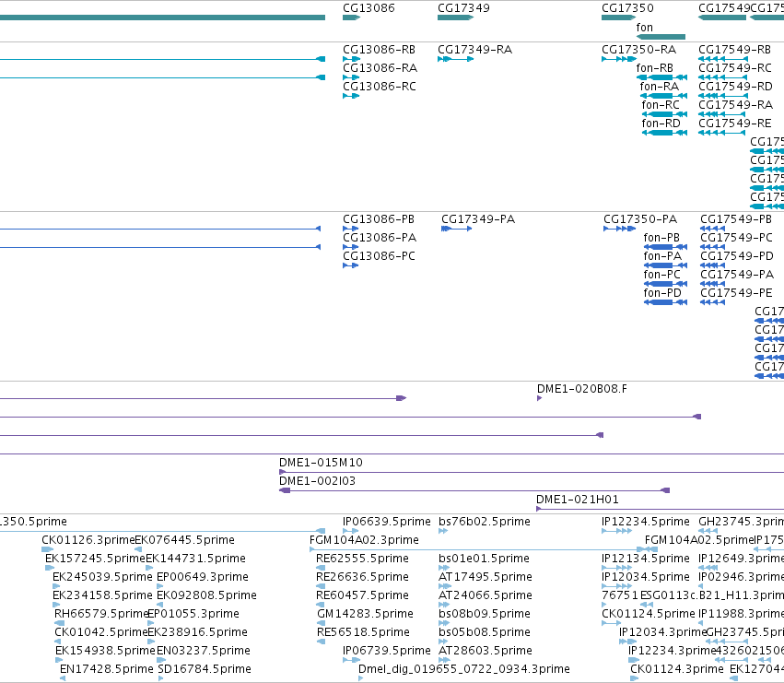Click the fon-PC protein label
The image size is (784, 683).
[x=662, y=275]
